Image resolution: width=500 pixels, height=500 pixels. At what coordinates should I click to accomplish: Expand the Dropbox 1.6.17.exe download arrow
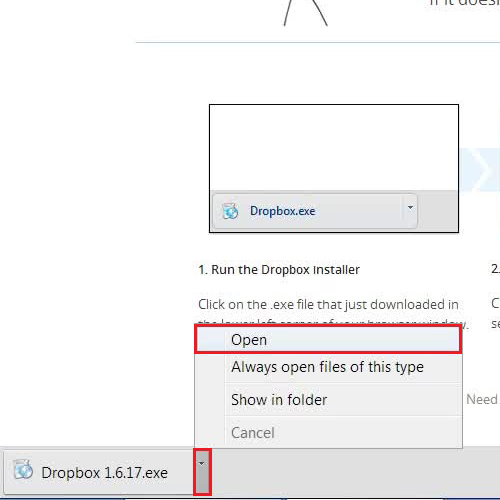pos(202,471)
